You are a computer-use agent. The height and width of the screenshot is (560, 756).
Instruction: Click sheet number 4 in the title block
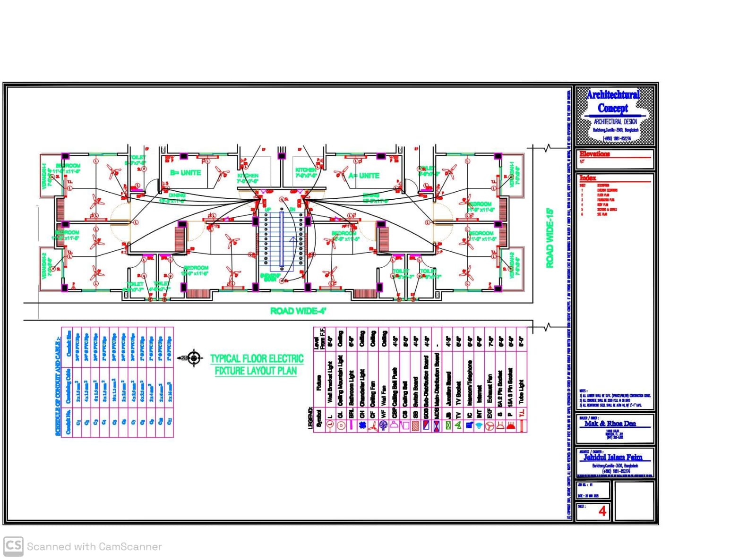pyautogui.click(x=602, y=511)
